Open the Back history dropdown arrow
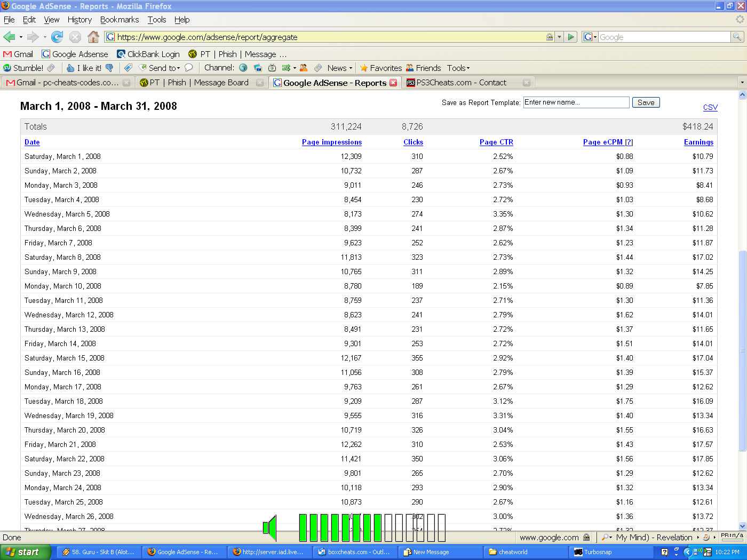 pos(21,37)
